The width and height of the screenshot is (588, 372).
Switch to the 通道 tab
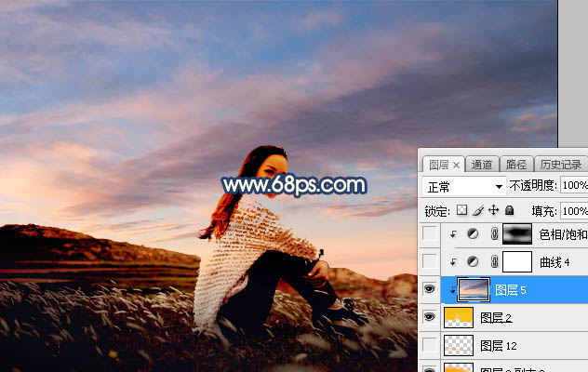point(482,165)
